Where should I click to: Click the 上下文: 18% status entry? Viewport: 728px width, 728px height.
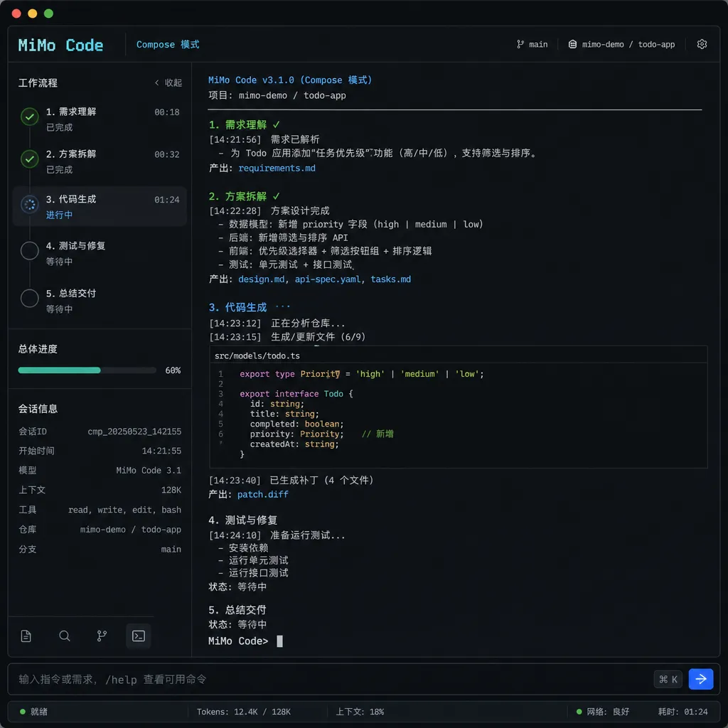360,712
